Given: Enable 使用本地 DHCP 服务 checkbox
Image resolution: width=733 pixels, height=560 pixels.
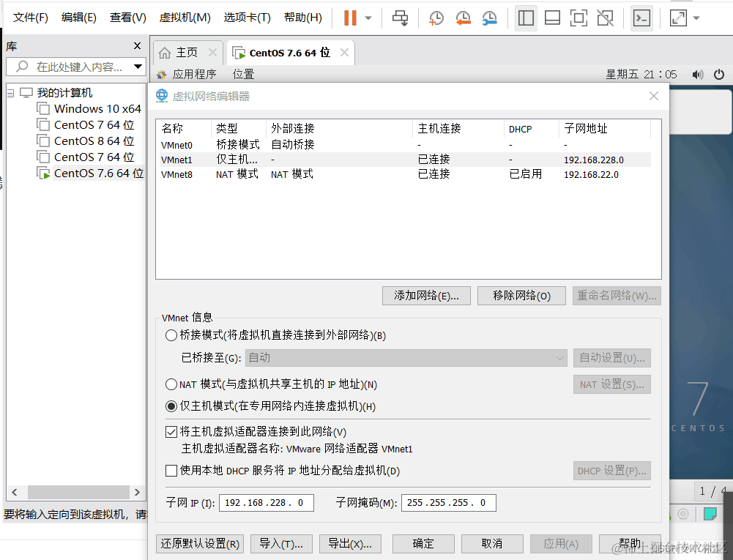Looking at the screenshot, I should coord(171,470).
